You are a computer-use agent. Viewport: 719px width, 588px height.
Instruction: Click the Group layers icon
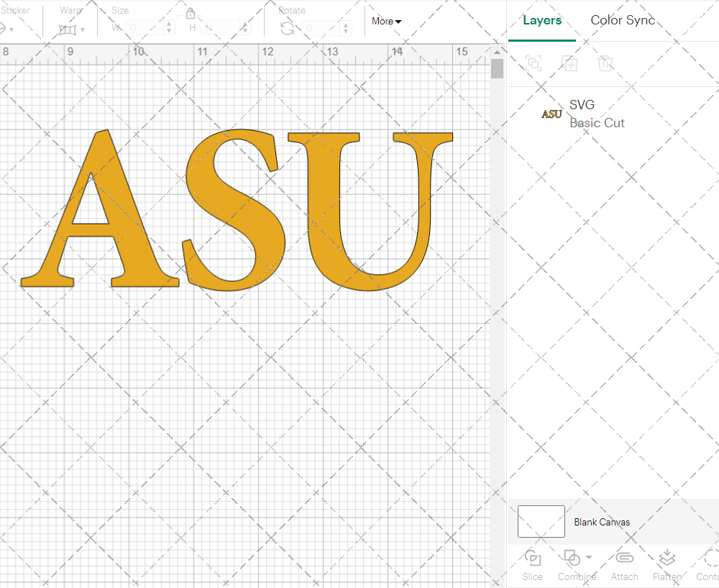pos(533,63)
